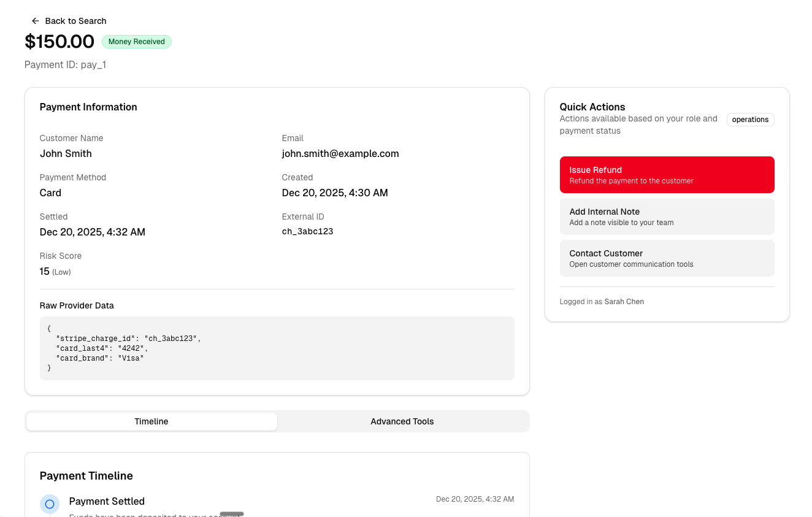Click the Dec 20 settlement timestamp in timeline
The height and width of the screenshot is (517, 812).
[x=475, y=499]
